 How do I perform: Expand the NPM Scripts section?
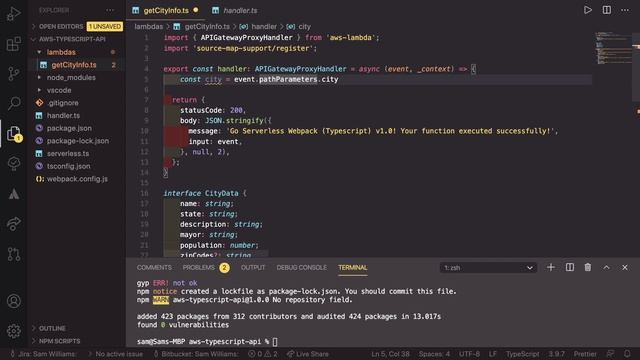tap(59, 341)
